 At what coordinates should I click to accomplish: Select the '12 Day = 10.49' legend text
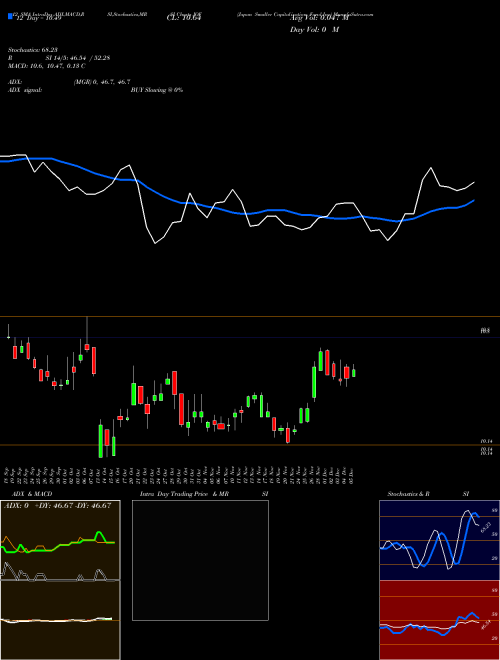click(x=37, y=18)
